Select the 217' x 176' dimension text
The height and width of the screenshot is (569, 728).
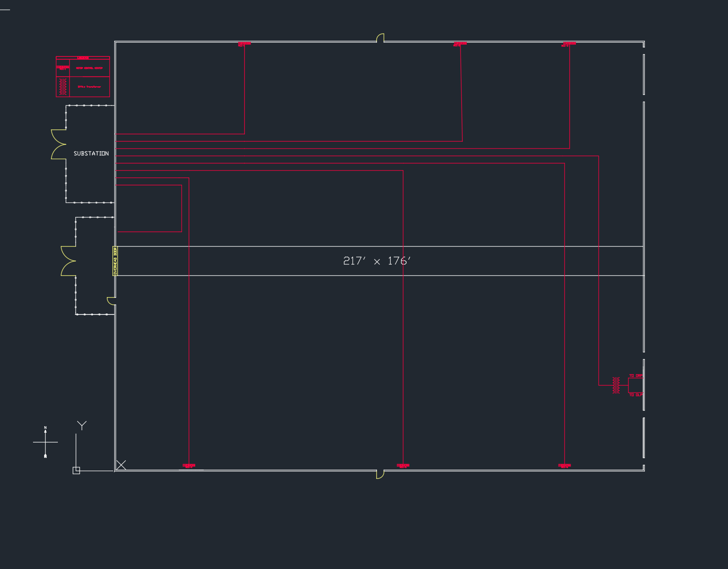(x=377, y=261)
